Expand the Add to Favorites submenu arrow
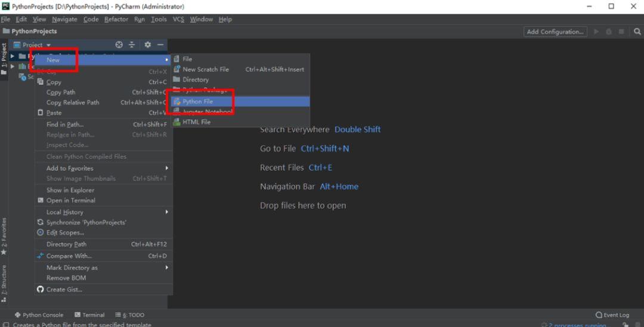This screenshot has height=327, width=644. click(167, 168)
